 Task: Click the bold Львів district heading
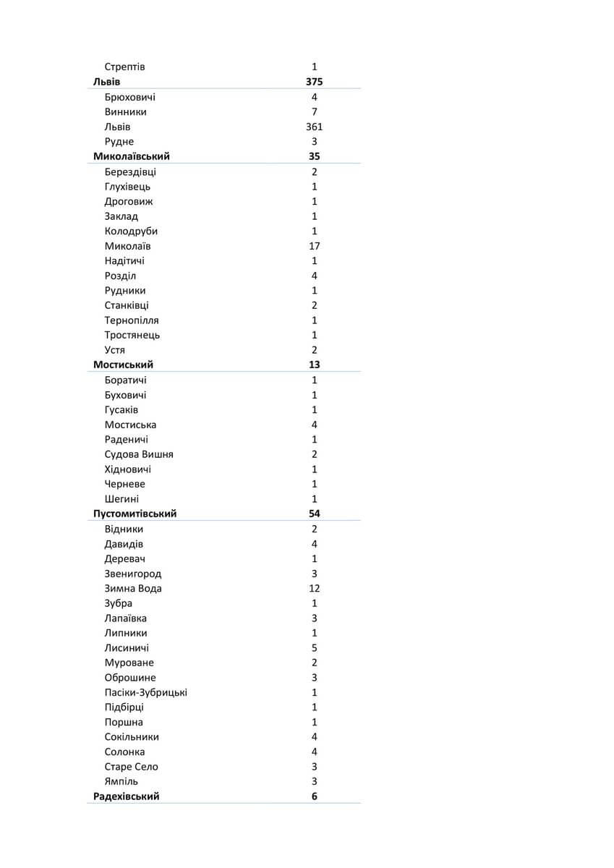pos(107,82)
